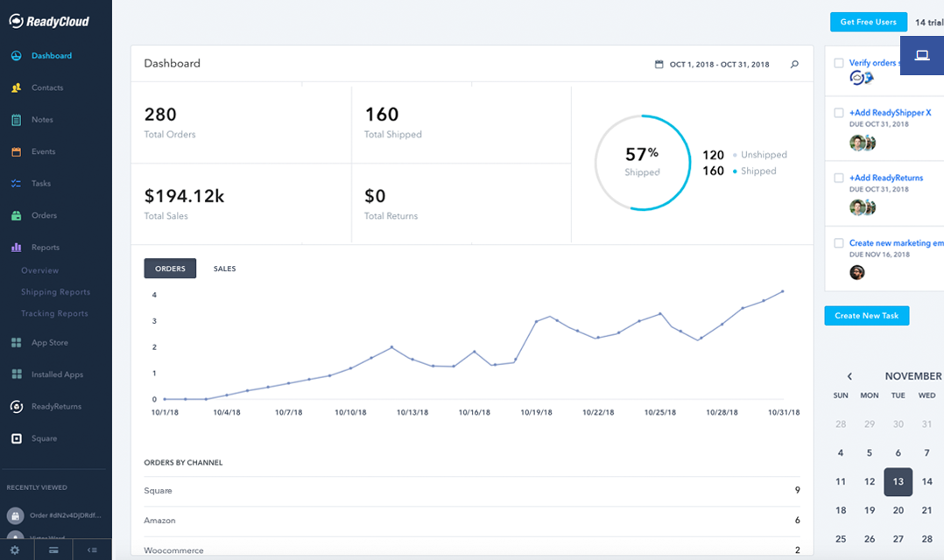Go to previous month with calendar chevron

point(849,376)
